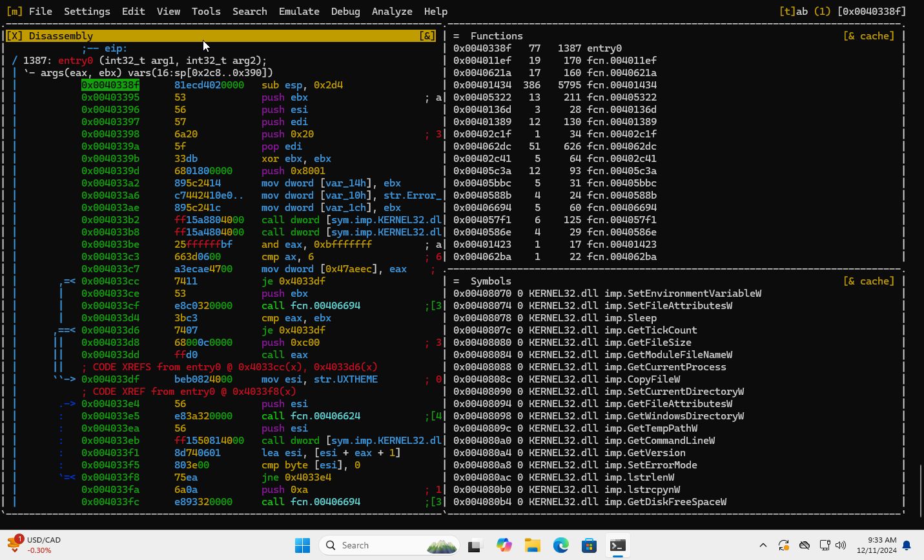924x560 pixels.
Task: Open the Analyze menu
Action: pyautogui.click(x=392, y=12)
